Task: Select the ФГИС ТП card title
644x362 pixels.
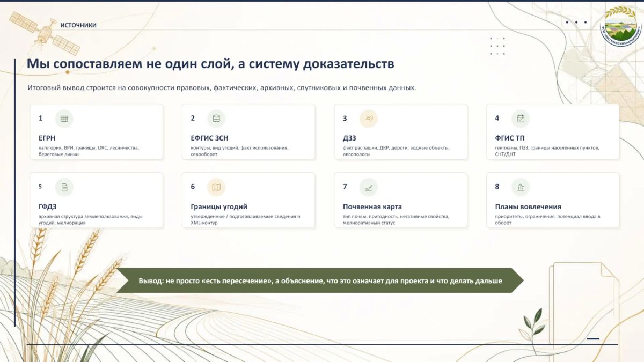Action: [x=510, y=138]
